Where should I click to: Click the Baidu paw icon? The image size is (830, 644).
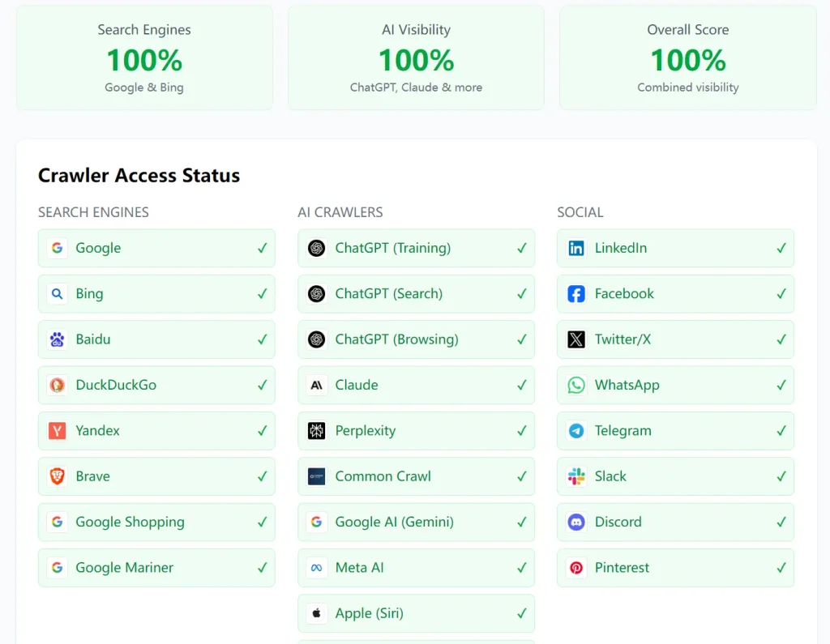[x=57, y=339]
